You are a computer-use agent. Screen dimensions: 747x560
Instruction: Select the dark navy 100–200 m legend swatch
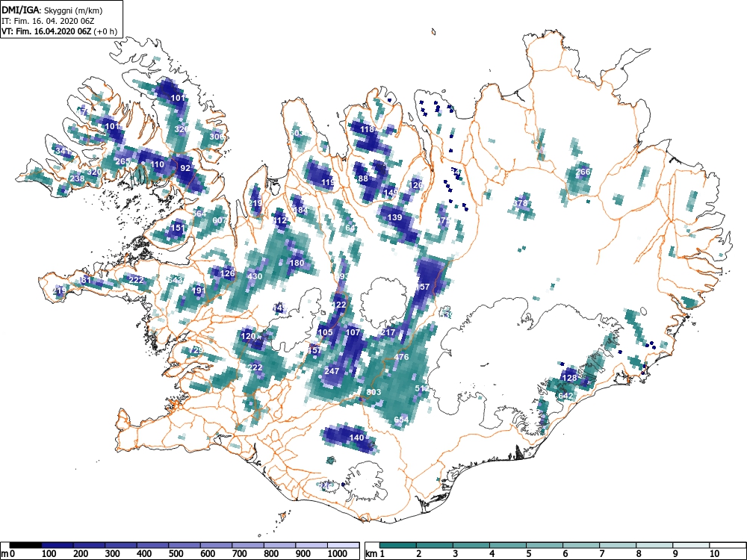(58, 545)
